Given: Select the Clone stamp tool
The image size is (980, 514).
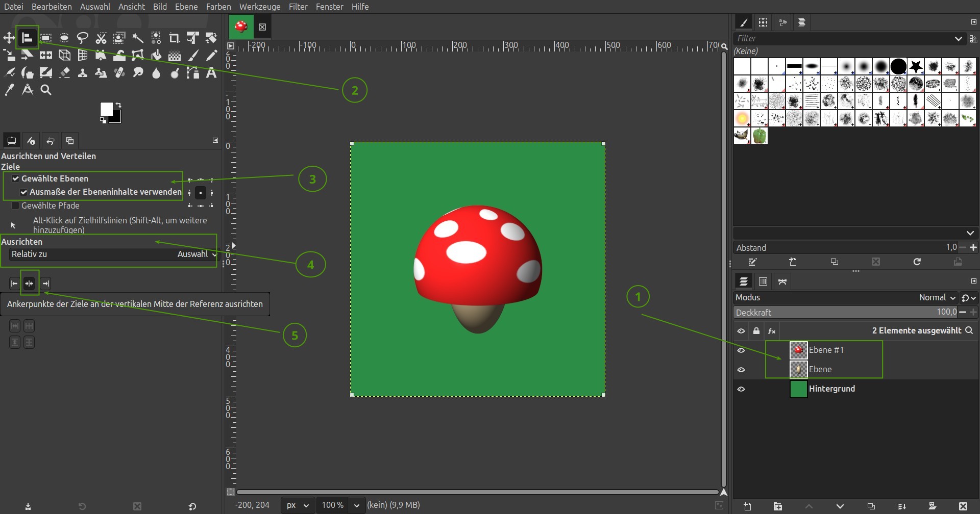Looking at the screenshot, I should (x=83, y=73).
